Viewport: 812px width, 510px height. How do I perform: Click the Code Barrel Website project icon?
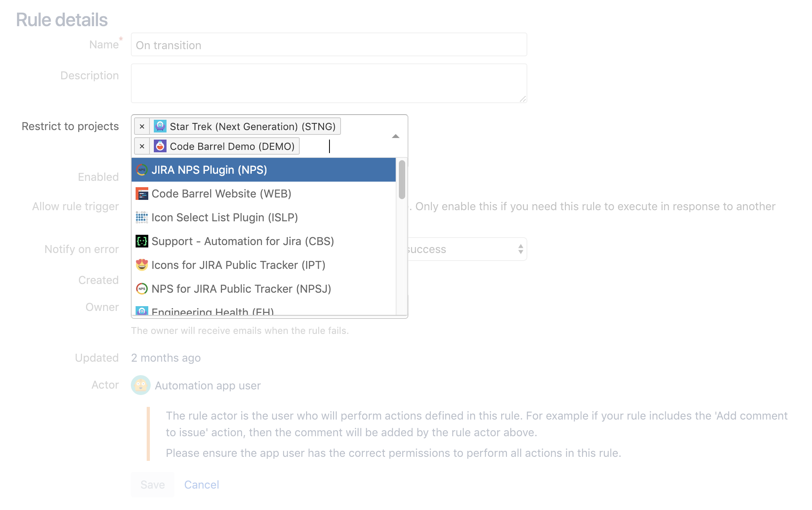click(x=142, y=194)
